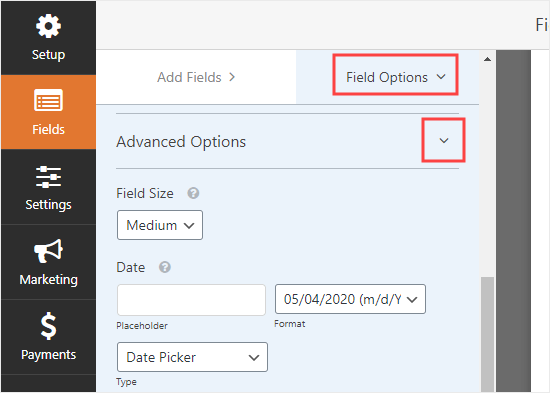Click the date Placeholder input field
Screen dimensions: 550x393
[x=191, y=300]
